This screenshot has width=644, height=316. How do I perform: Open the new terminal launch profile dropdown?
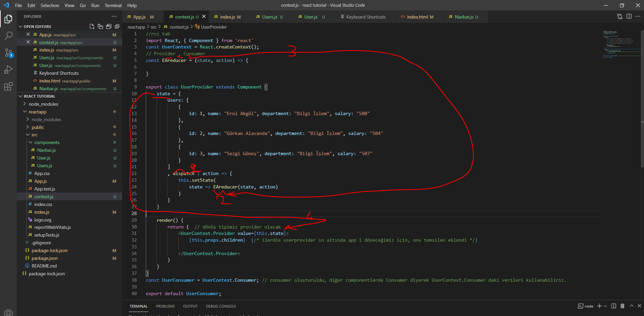coord(606,306)
